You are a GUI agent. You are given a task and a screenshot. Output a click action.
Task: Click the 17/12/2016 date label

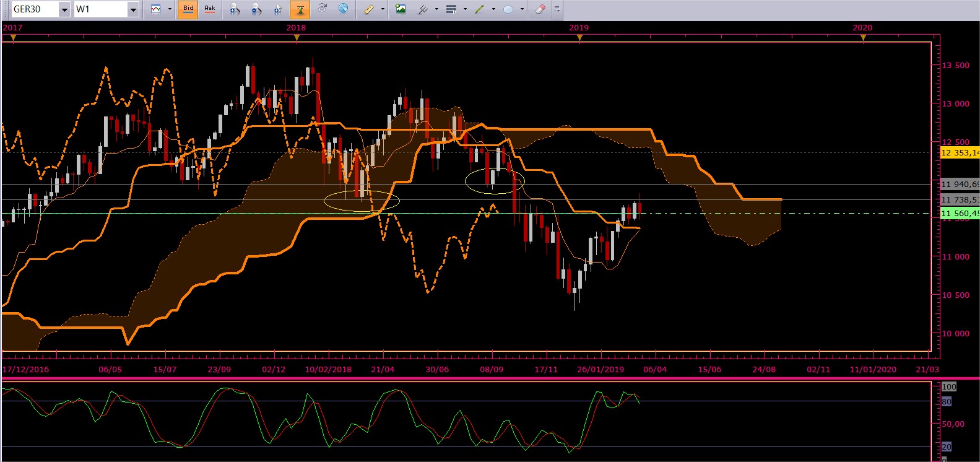tap(25, 370)
